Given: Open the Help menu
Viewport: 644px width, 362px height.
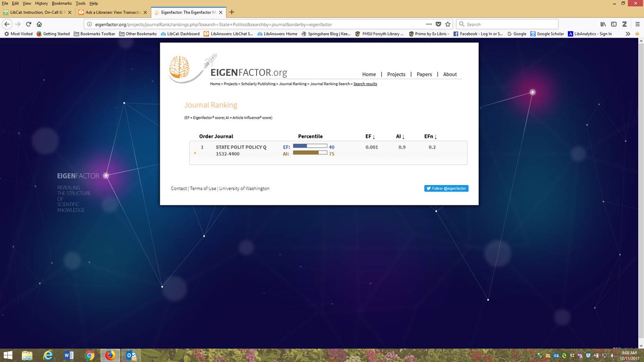Looking at the screenshot, I should [94, 3].
